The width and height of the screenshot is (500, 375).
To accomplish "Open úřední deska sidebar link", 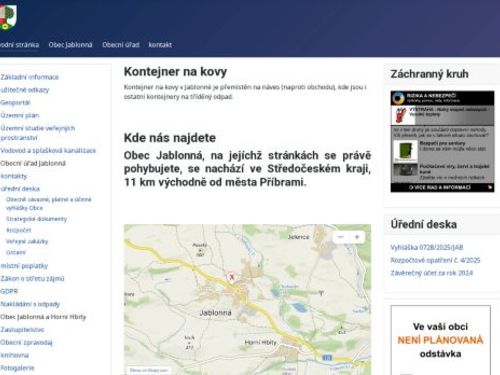I will point(20,189).
